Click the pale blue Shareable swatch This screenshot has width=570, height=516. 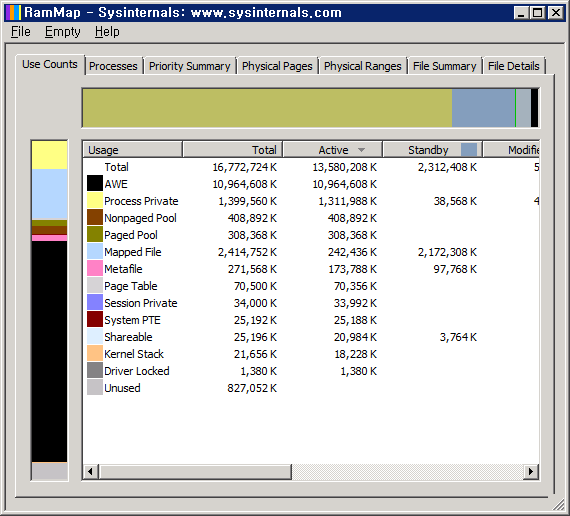point(95,336)
